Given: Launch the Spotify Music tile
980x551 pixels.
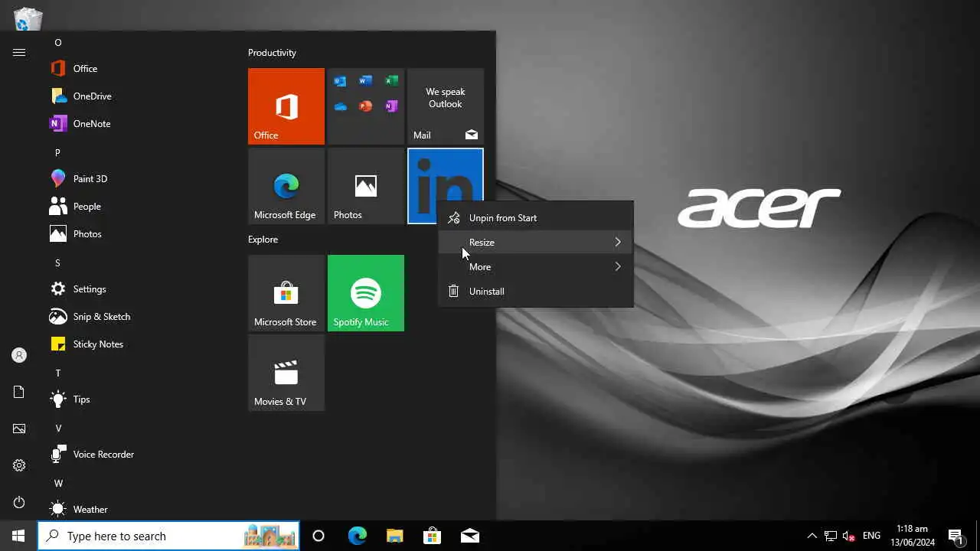Looking at the screenshot, I should click(x=366, y=293).
